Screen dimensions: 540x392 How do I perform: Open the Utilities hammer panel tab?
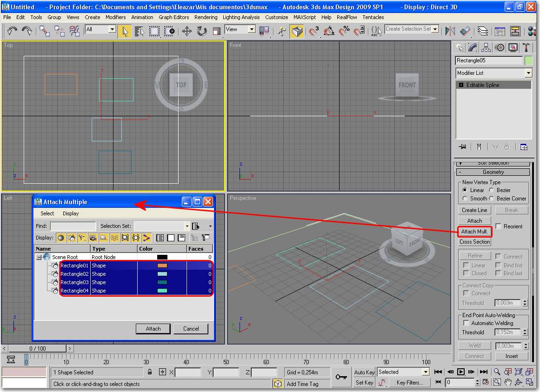(526, 47)
